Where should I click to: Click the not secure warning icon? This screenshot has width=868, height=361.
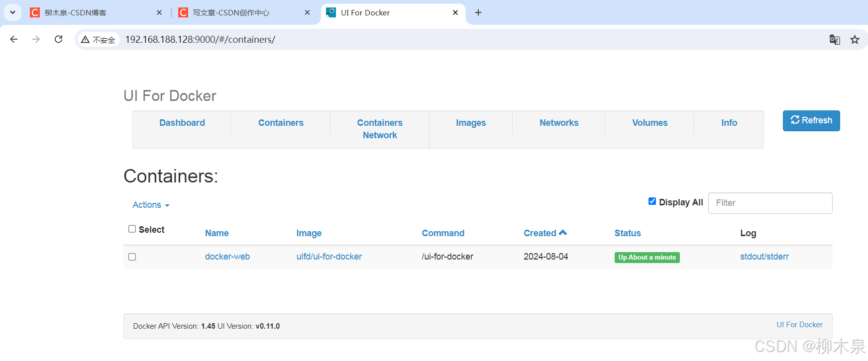pyautogui.click(x=99, y=40)
